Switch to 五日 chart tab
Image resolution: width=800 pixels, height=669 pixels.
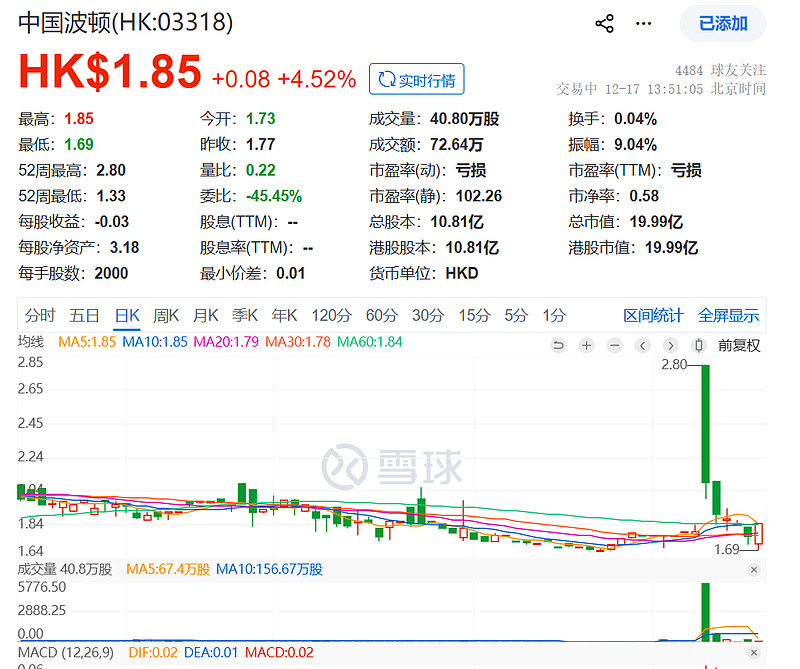tap(84, 315)
